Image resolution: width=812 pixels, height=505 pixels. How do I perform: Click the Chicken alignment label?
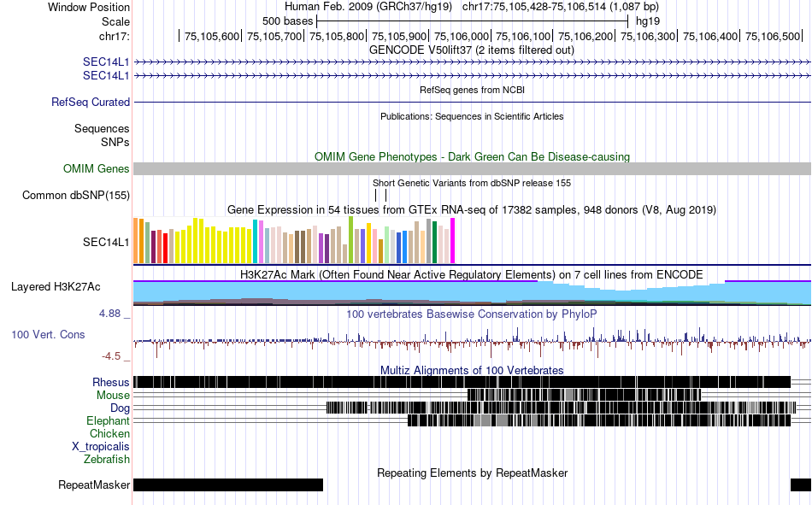(109, 433)
